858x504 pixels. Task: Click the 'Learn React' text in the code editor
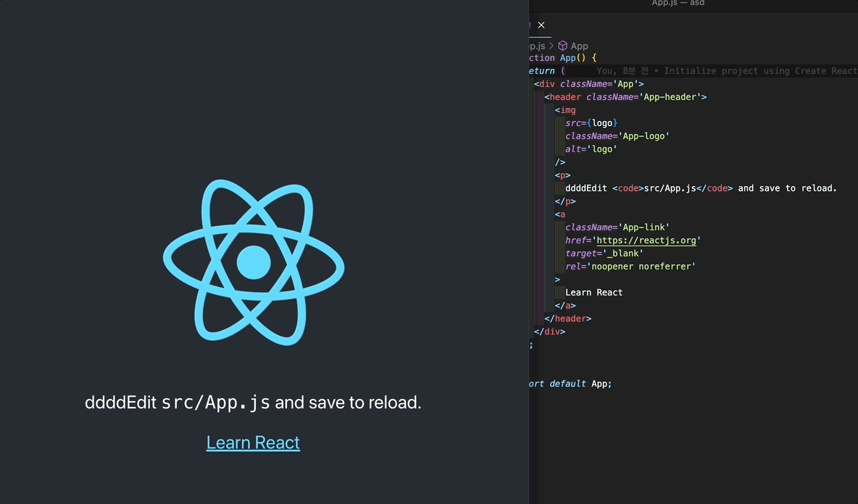pos(593,293)
